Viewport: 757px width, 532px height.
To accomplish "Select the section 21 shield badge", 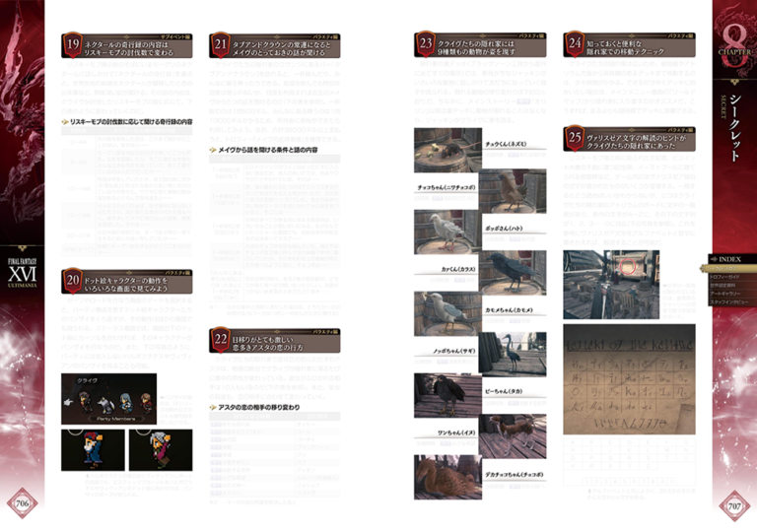I will 219,45.
